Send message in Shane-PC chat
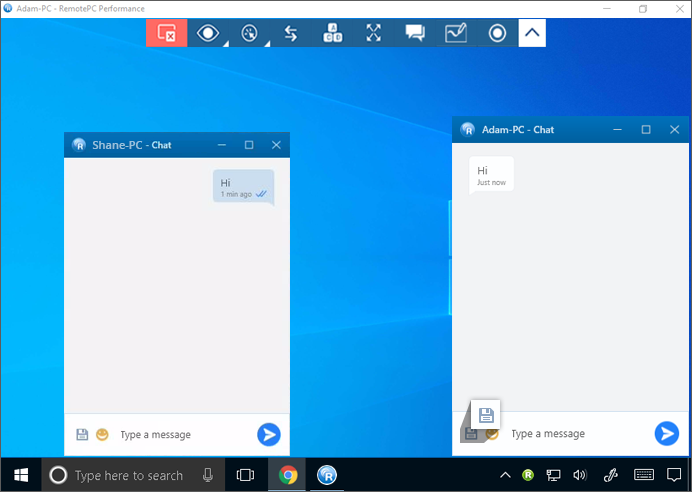The image size is (692, 492). tap(268, 434)
